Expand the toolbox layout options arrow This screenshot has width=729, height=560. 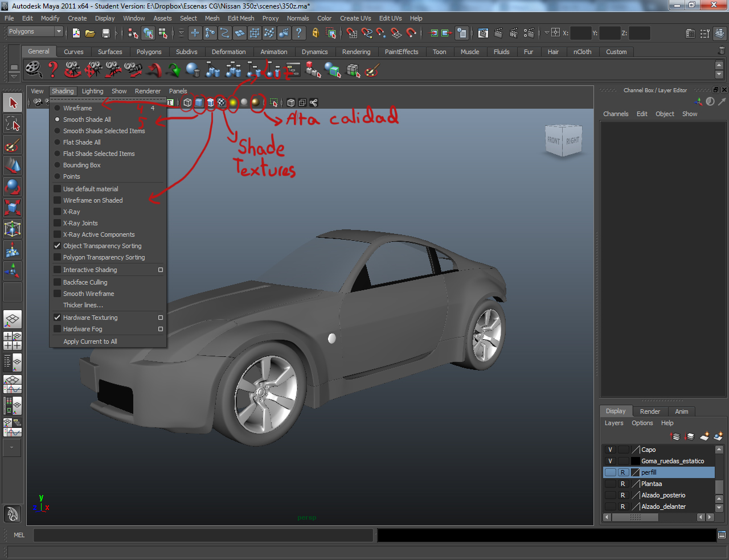[12, 447]
